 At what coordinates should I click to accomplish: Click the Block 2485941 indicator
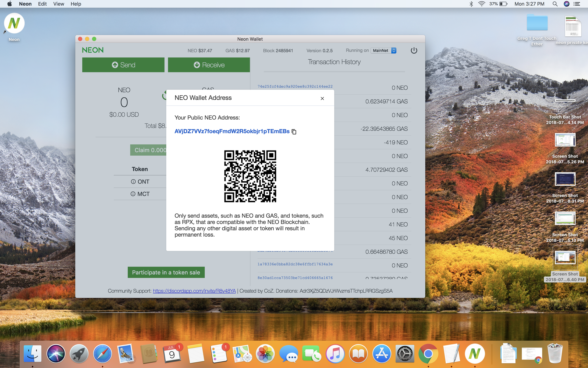[278, 51]
